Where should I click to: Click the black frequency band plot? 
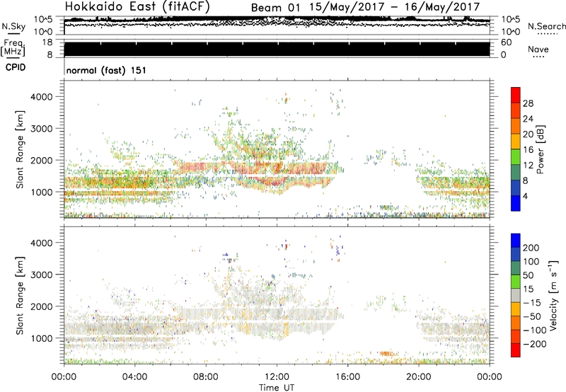tap(277, 50)
